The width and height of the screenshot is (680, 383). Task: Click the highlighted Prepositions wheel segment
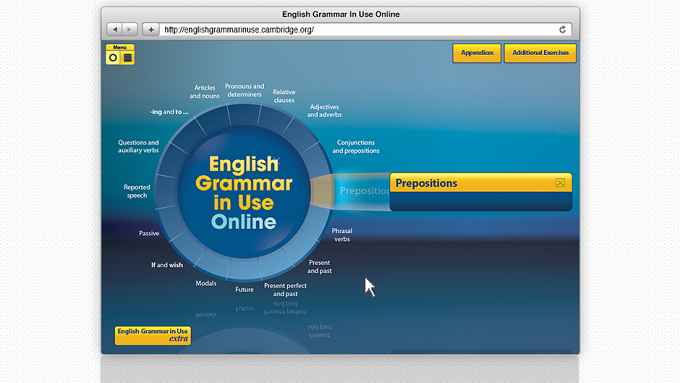(x=322, y=191)
